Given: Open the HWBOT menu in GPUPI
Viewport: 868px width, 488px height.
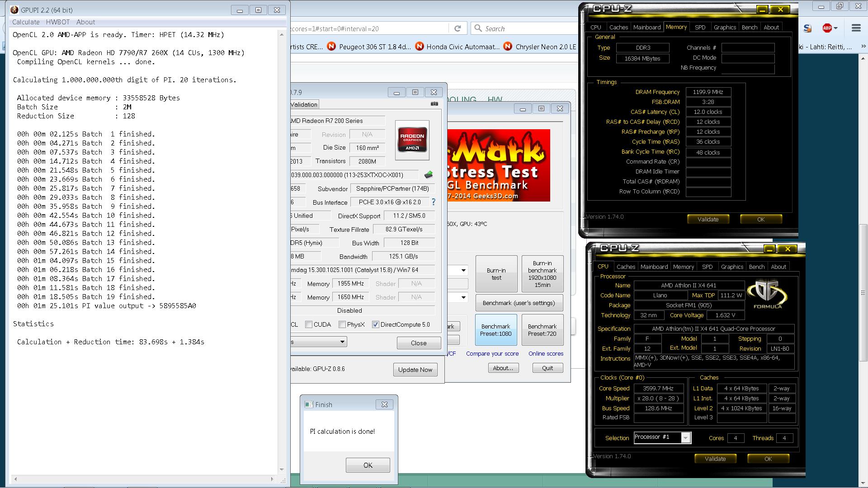Looking at the screenshot, I should (58, 22).
